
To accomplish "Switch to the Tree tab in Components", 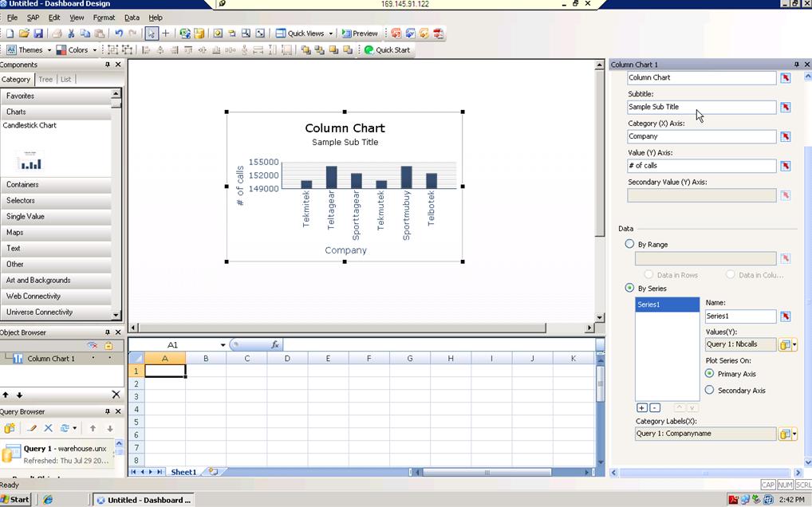I will point(45,79).
